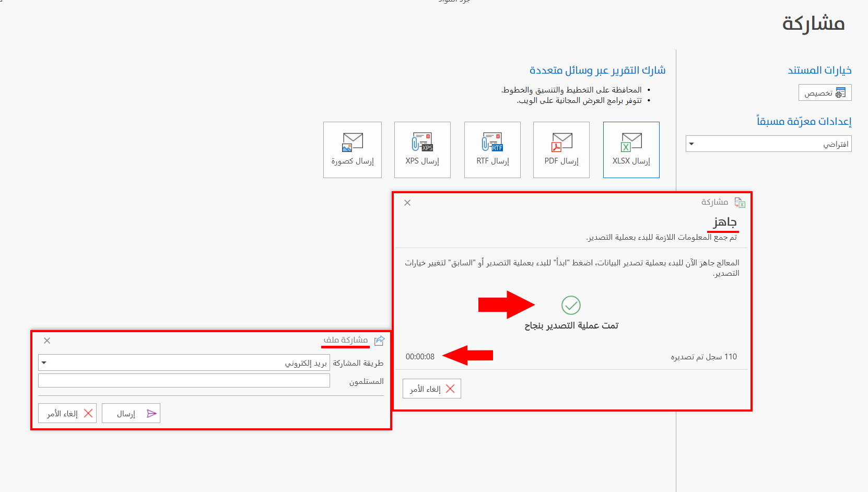Close the مشاركة export dialog
This screenshot has width=868, height=492.
tap(407, 203)
